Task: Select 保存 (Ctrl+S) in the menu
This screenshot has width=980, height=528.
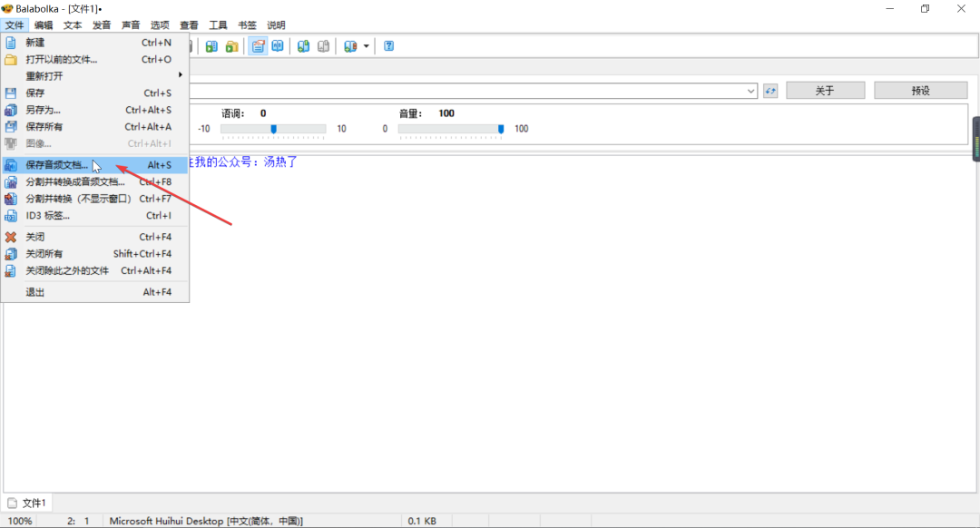Action: coord(95,93)
